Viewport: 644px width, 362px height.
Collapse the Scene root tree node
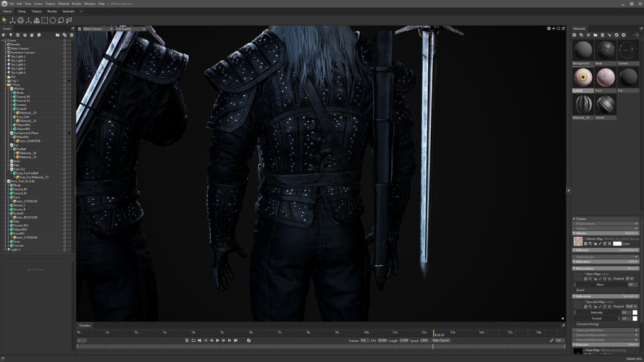(x=3, y=40)
